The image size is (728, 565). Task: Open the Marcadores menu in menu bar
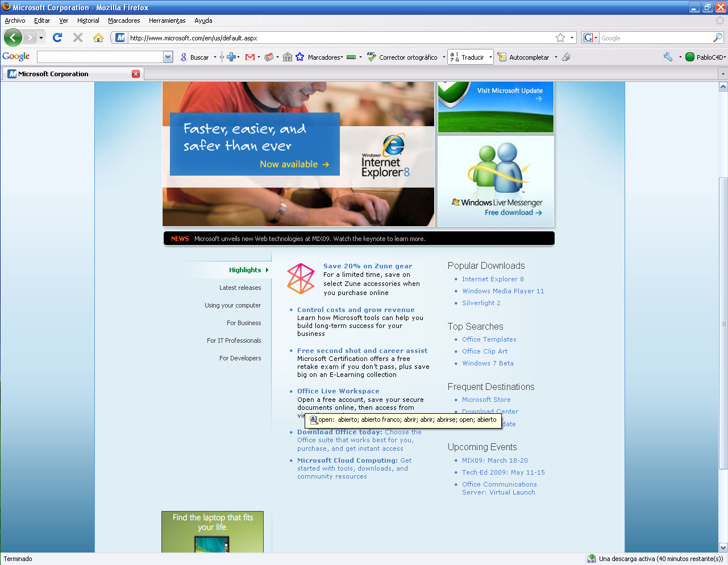(124, 20)
